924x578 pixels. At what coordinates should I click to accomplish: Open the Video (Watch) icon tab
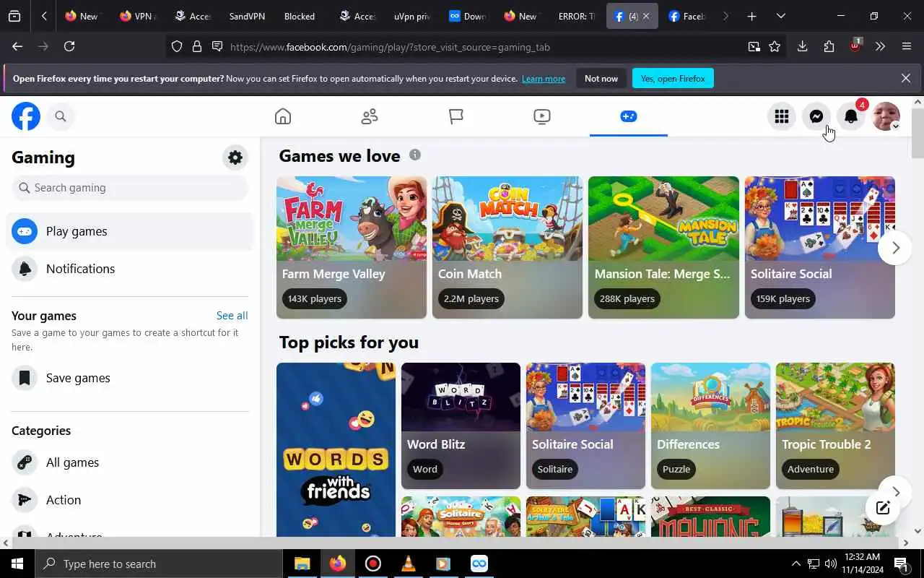(542, 116)
